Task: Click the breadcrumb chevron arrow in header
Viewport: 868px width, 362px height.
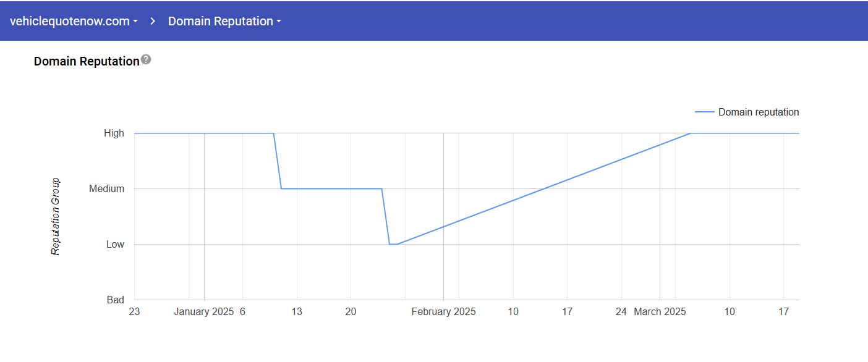Action: (x=153, y=21)
